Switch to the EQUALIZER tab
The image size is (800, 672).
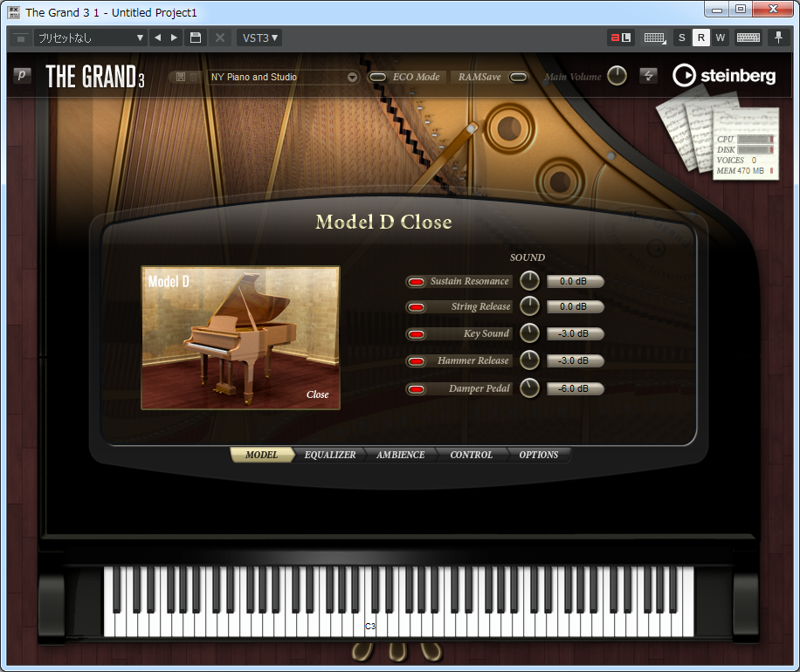click(x=330, y=455)
